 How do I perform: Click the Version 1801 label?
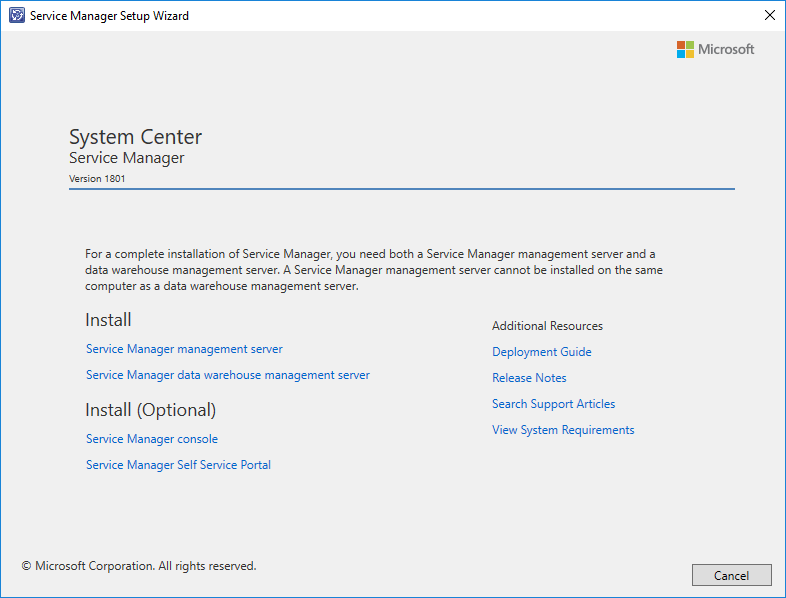click(97, 179)
